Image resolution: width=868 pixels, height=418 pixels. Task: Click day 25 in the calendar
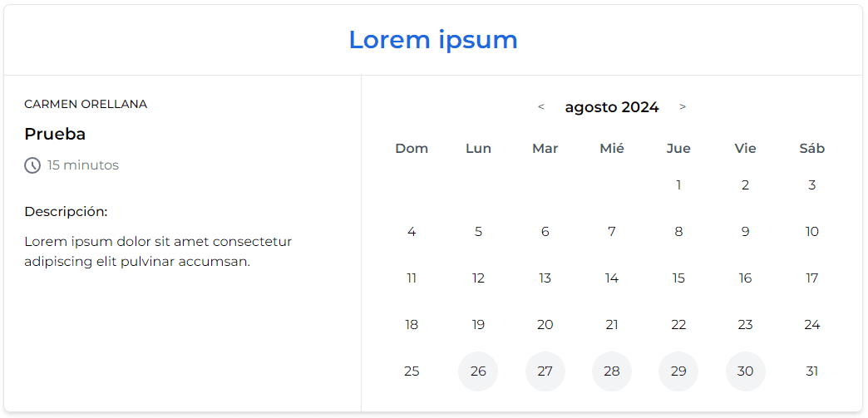[x=412, y=371]
